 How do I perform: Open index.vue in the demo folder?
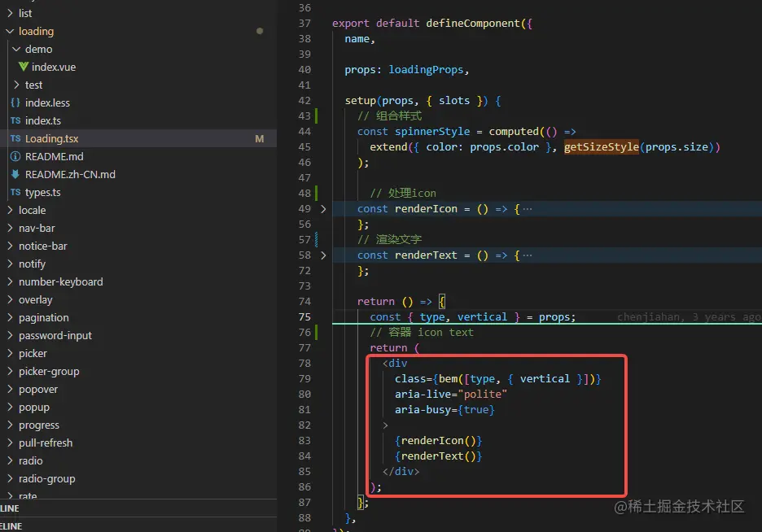(54, 67)
